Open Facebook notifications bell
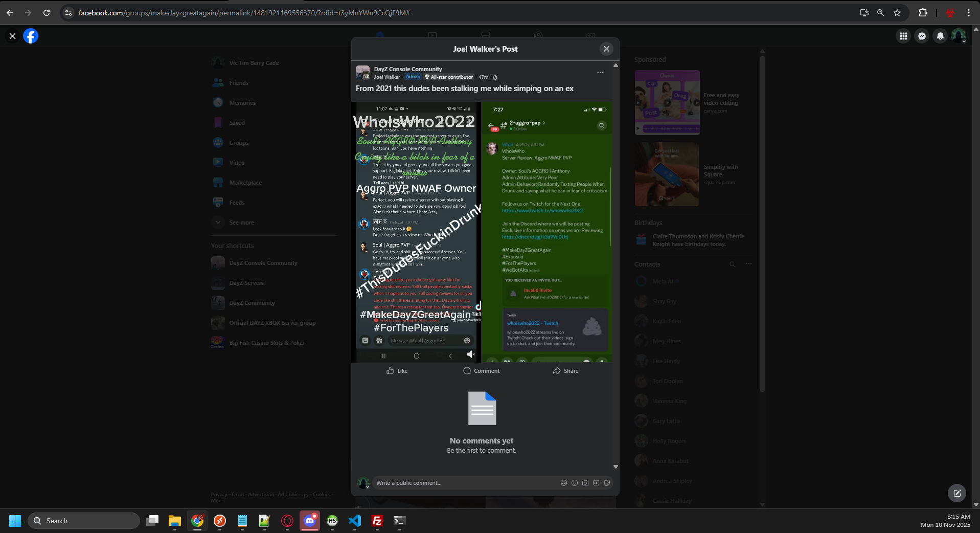980x533 pixels. (x=940, y=36)
